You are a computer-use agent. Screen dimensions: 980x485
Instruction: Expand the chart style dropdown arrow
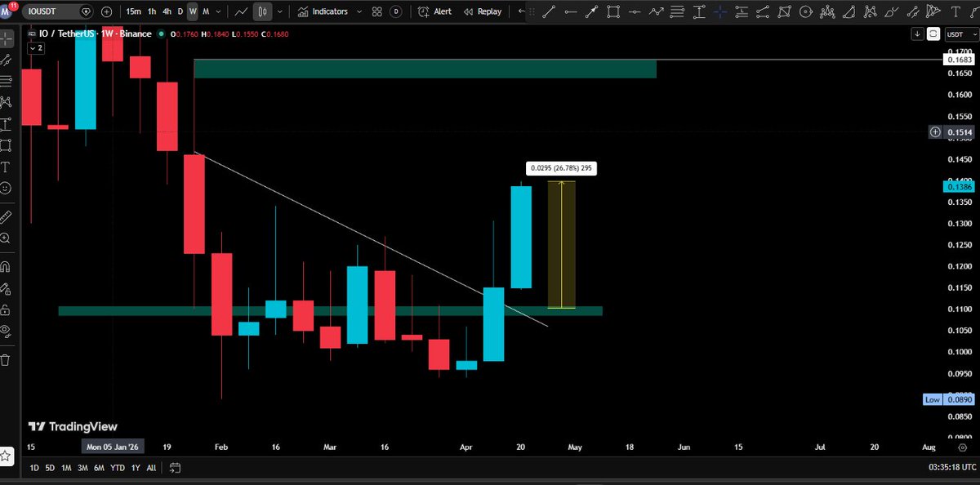281,11
